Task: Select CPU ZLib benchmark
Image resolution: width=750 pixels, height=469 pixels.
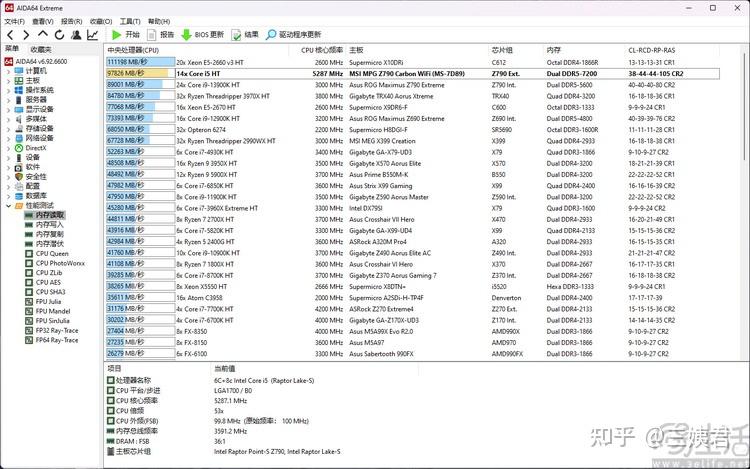Action: point(44,273)
